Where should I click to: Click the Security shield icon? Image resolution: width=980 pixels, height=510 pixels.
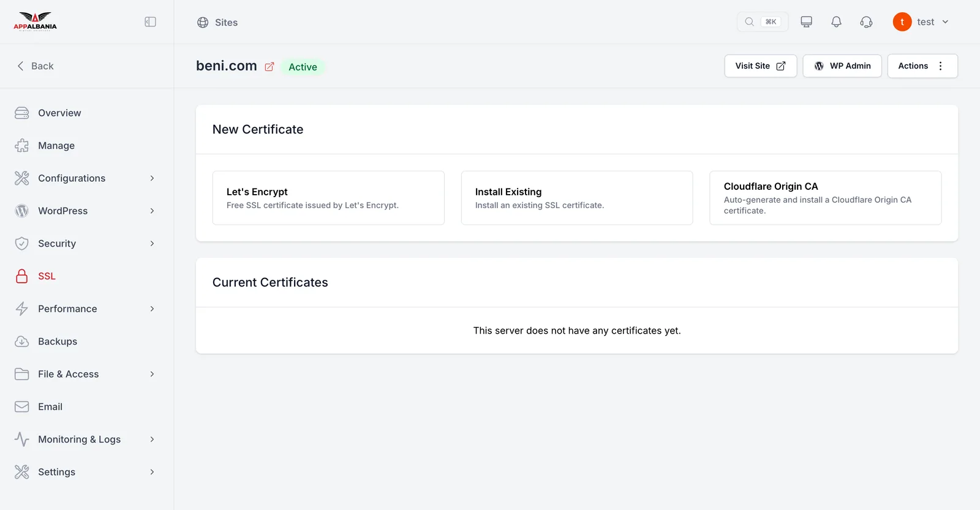pyautogui.click(x=22, y=244)
